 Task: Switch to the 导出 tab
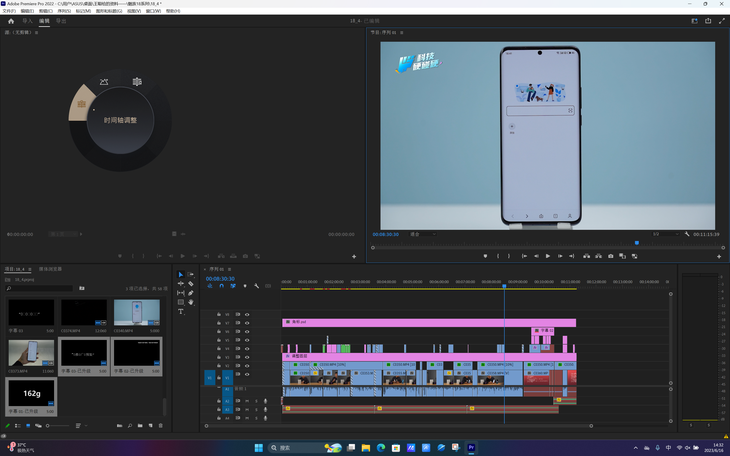(x=61, y=21)
